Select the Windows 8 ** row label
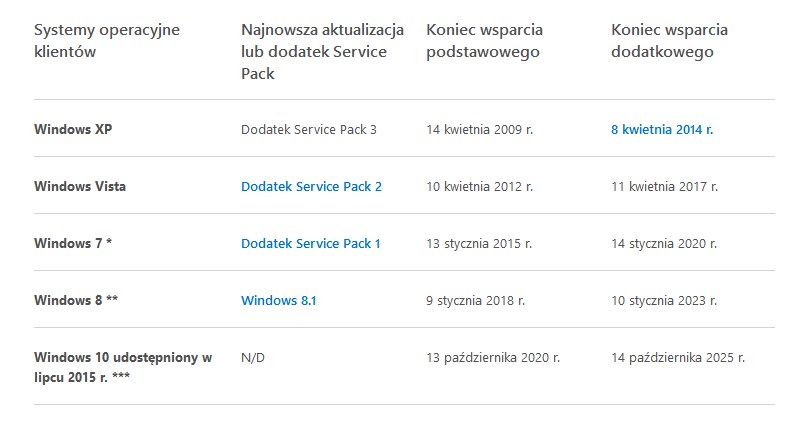 (76, 301)
